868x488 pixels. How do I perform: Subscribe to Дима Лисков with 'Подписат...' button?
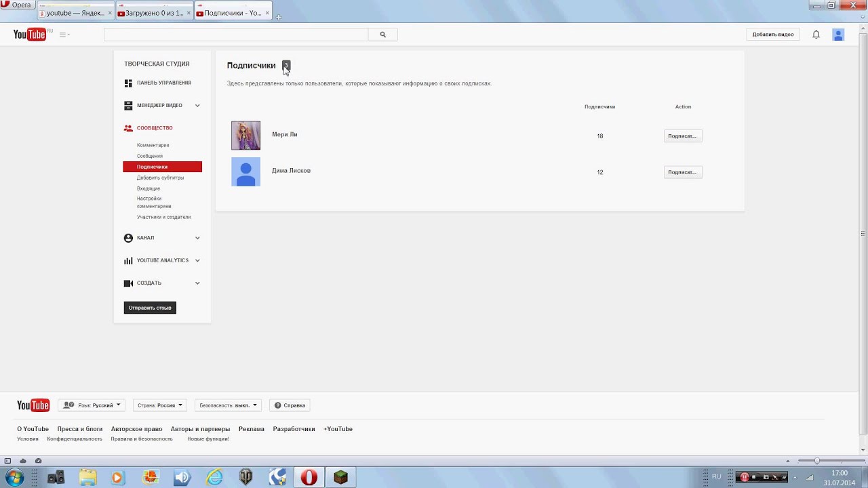682,172
